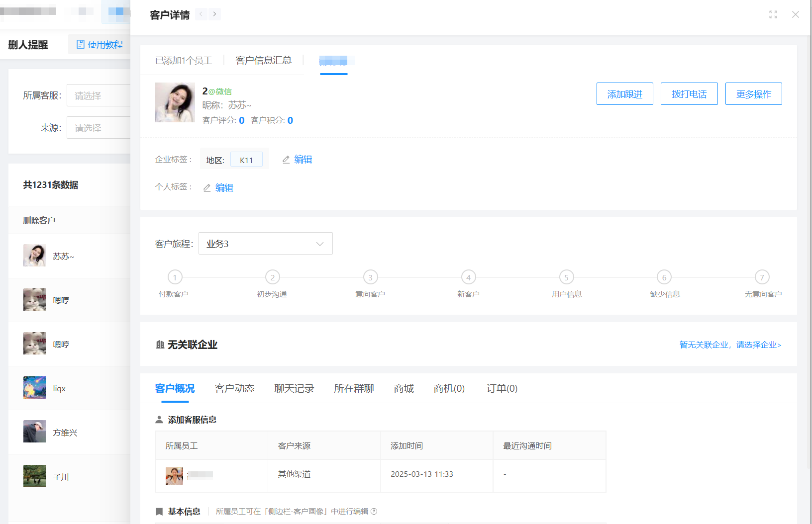Image resolution: width=812 pixels, height=524 pixels.
Task: Expand customer detail panel to fullscreen
Action: tap(773, 14)
